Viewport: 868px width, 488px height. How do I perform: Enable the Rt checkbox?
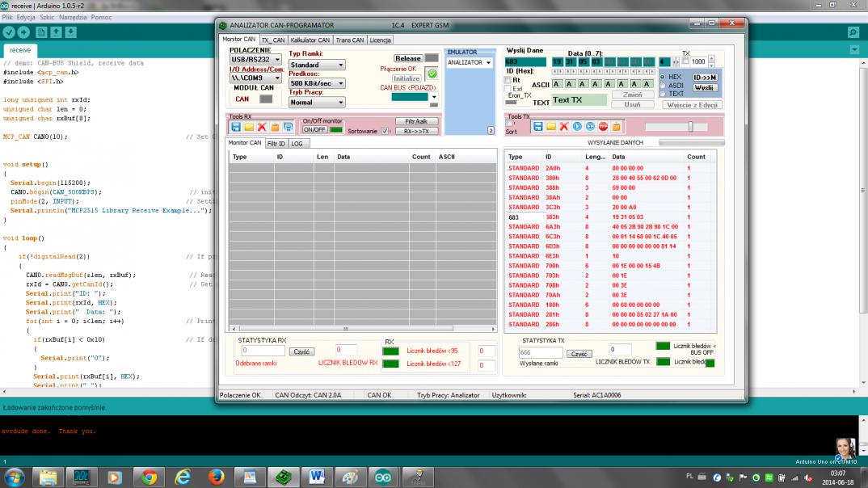[x=508, y=80]
